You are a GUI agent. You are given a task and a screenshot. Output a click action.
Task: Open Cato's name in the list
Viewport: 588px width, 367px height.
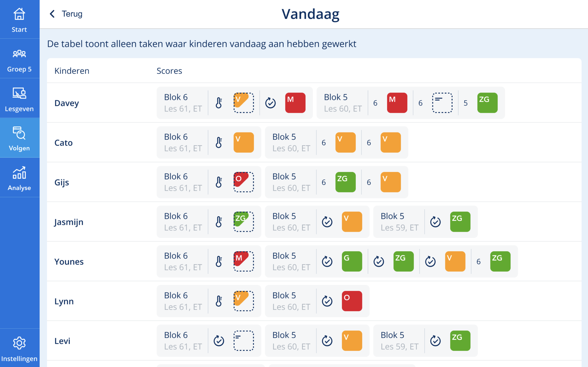(x=63, y=143)
